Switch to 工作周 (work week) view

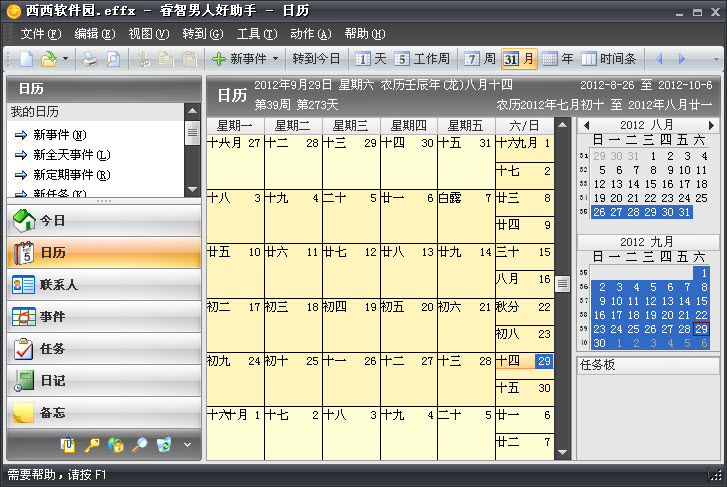[x=423, y=59]
